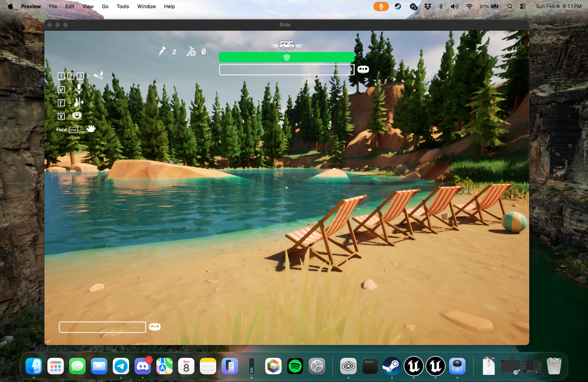This screenshot has height=382, width=588.
Task: Click the skull icon beside the top empty bar
Action: point(363,69)
